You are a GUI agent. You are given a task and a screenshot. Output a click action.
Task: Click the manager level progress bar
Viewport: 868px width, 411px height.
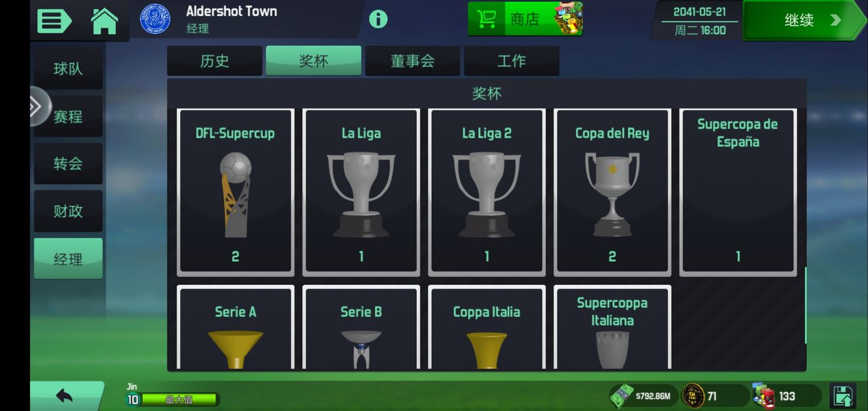[180, 399]
